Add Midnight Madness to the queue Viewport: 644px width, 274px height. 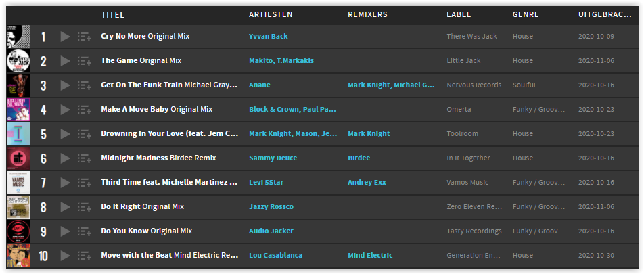pyautogui.click(x=84, y=158)
